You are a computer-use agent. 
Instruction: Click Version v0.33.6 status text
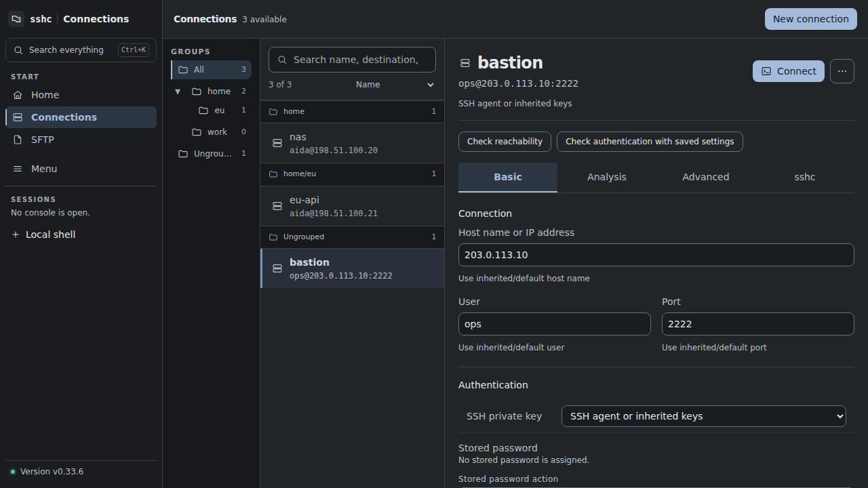pos(52,472)
